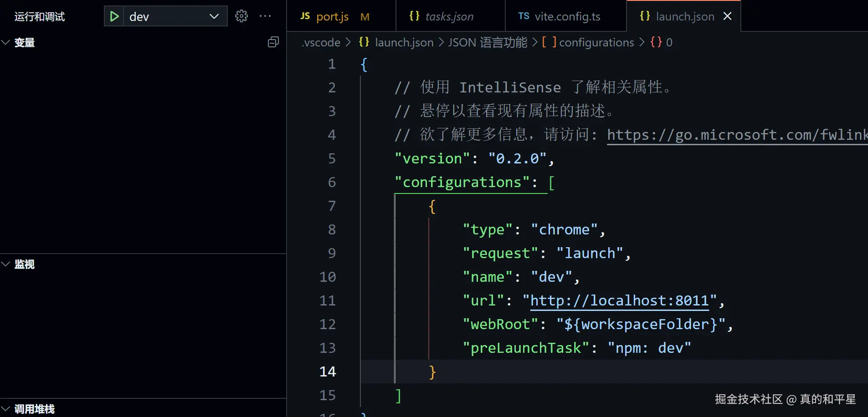The width and height of the screenshot is (868, 417).
Task: Switch to the vite.config.ts tab
Action: pyautogui.click(x=567, y=17)
